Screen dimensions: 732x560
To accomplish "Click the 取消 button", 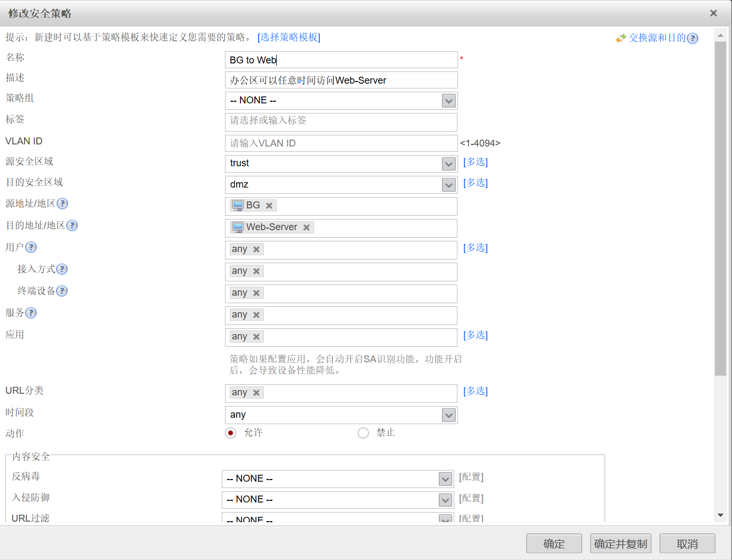I will pyautogui.click(x=687, y=543).
